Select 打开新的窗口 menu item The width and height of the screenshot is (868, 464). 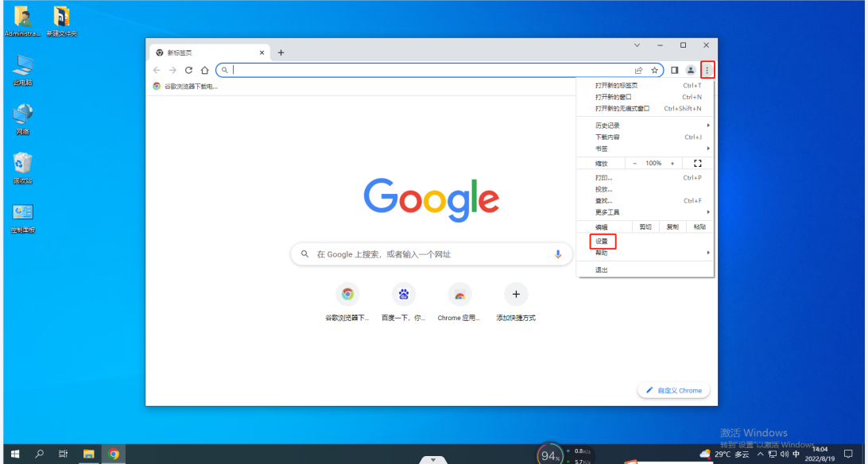(x=645, y=98)
